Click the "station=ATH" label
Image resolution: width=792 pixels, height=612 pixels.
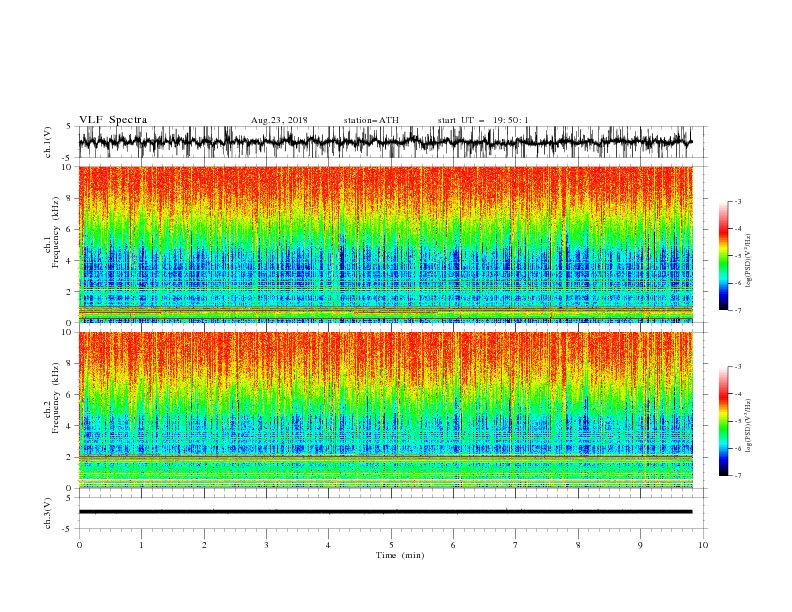click(371, 120)
